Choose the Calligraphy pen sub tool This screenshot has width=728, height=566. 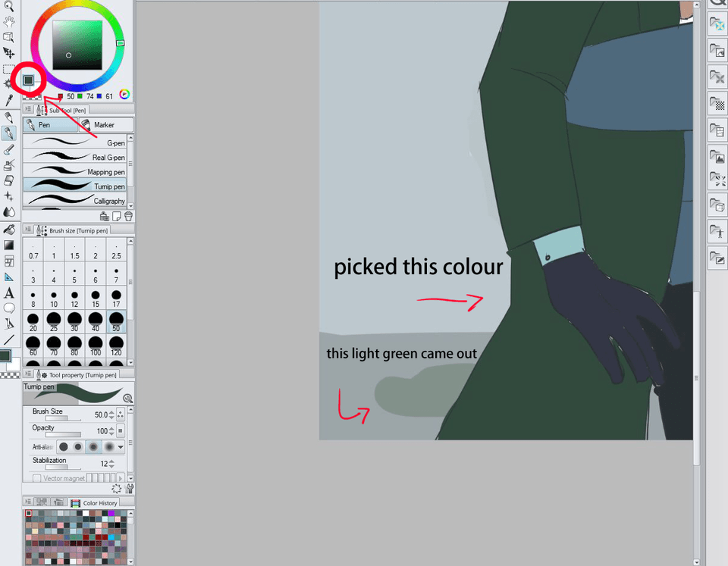pyautogui.click(x=74, y=201)
